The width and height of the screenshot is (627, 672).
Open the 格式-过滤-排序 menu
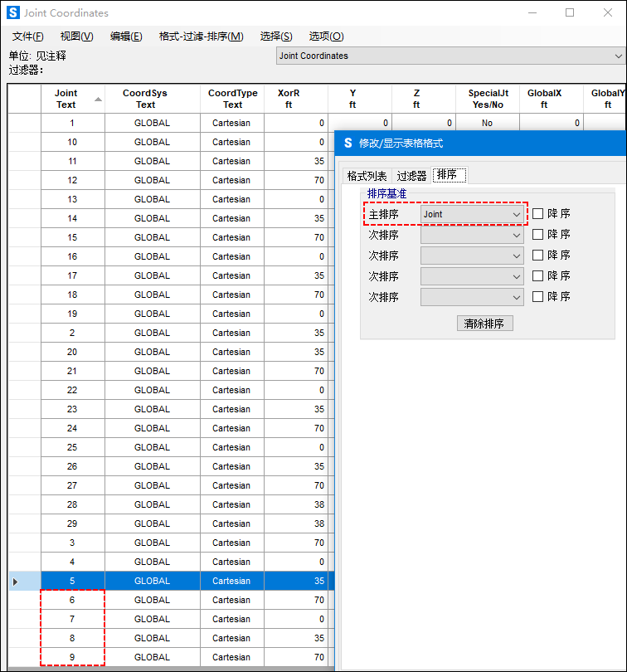(x=201, y=37)
